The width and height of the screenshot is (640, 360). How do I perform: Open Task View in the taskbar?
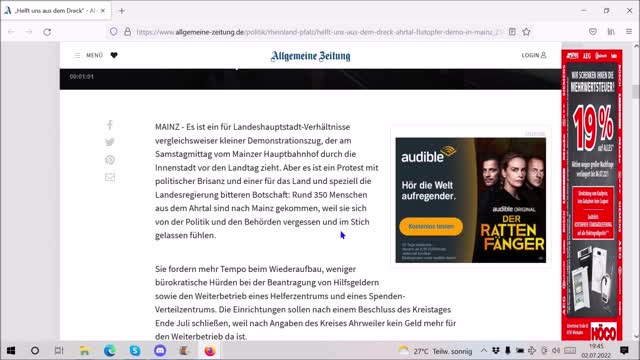click(x=59, y=351)
